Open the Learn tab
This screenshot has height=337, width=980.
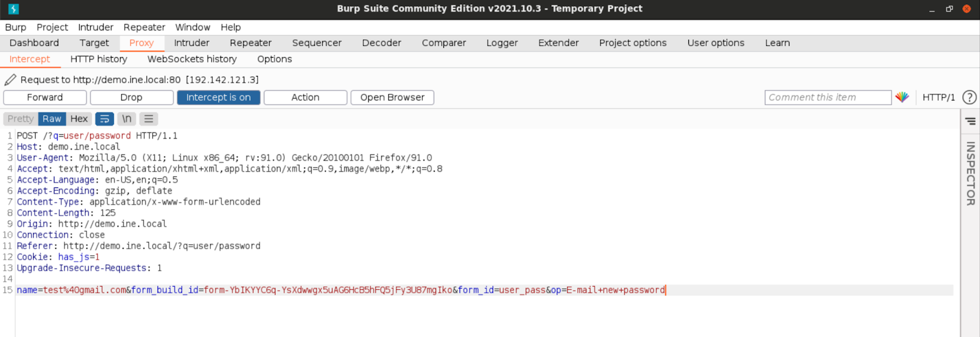(777, 43)
